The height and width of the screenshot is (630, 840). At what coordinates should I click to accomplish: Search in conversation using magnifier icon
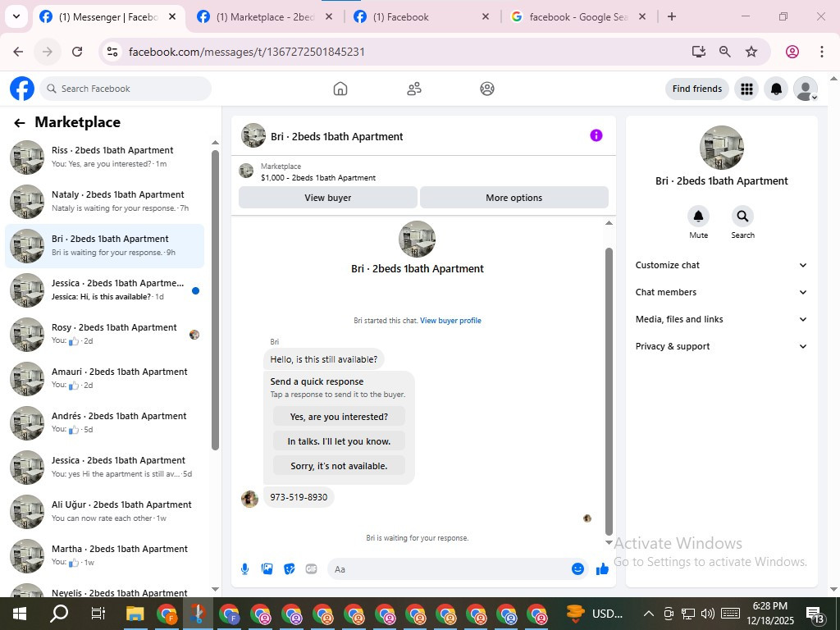pos(742,217)
